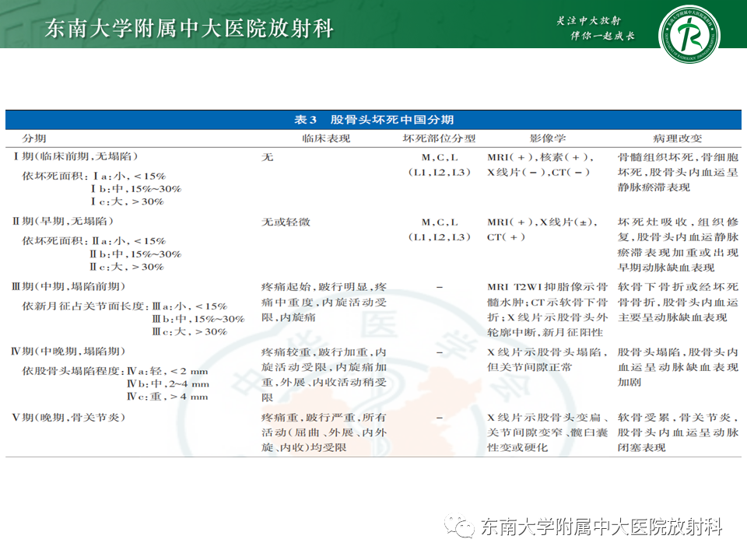Click sub-stage Ⅳc:重,>4 mm

coord(168,397)
